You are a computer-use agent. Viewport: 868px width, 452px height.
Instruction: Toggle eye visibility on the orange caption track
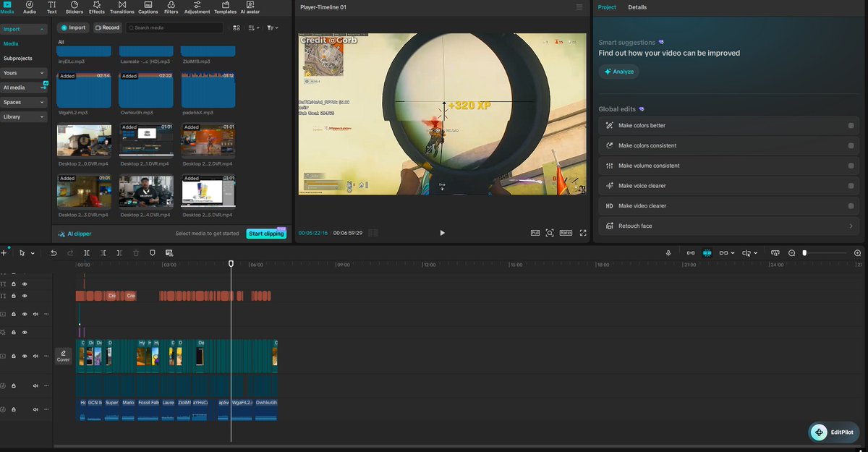(24, 296)
